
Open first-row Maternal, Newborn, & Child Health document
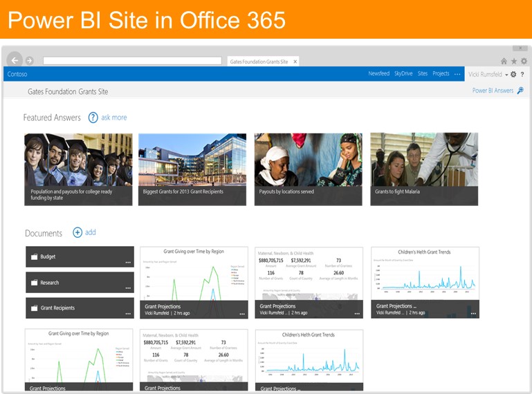(x=309, y=283)
